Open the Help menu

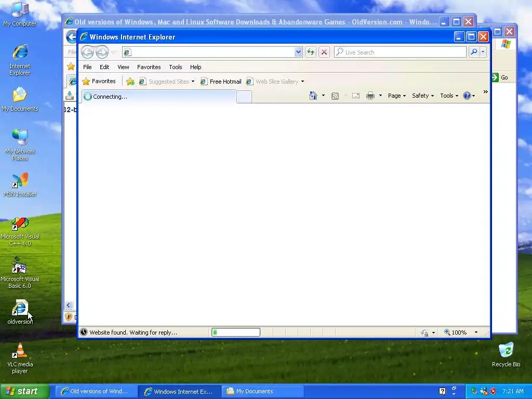click(195, 67)
